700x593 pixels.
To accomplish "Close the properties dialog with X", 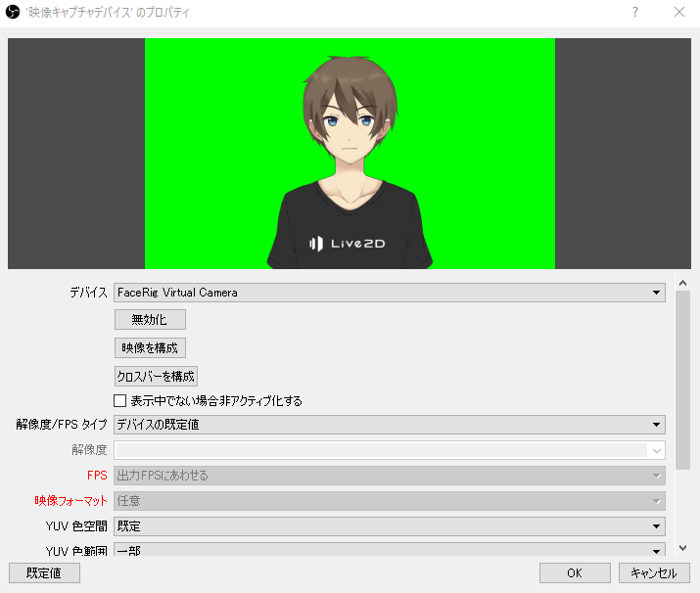I will [679, 12].
